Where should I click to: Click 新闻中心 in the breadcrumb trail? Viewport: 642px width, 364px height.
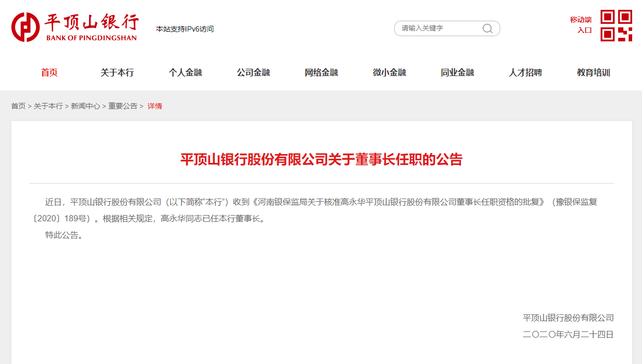[x=85, y=106]
